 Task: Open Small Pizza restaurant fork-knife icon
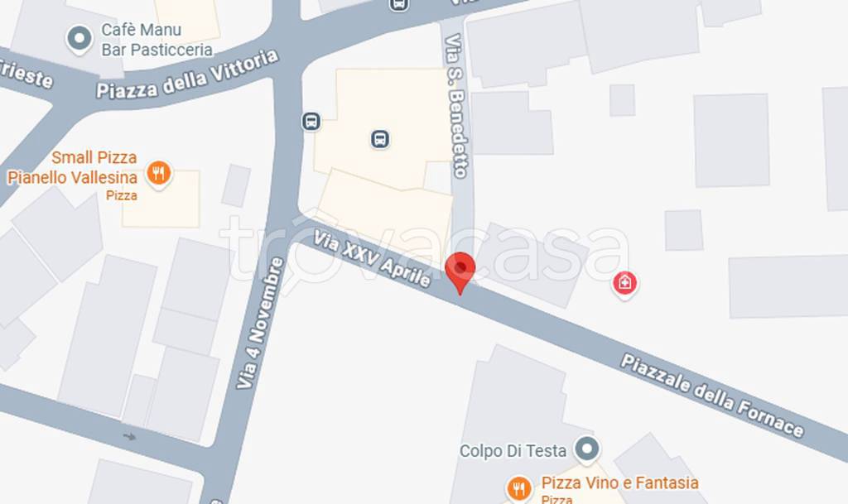click(158, 174)
